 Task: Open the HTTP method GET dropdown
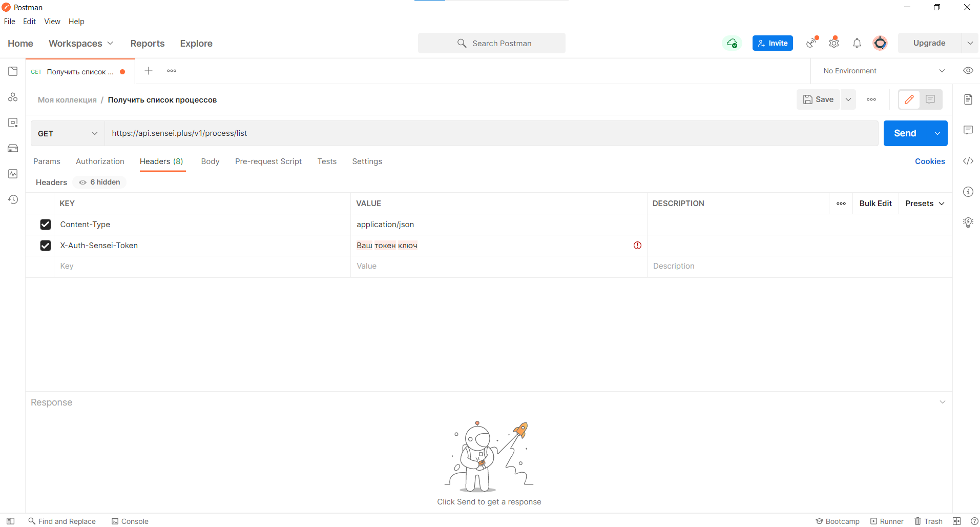68,133
